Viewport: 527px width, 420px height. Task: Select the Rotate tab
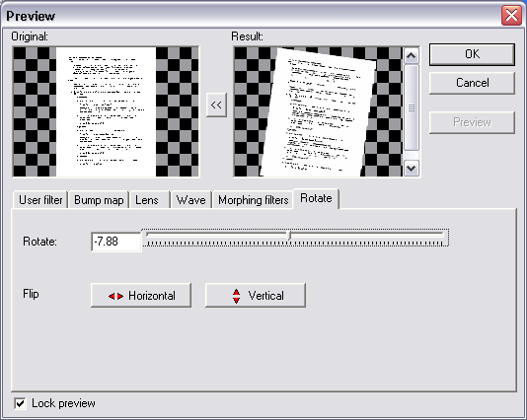[316, 198]
